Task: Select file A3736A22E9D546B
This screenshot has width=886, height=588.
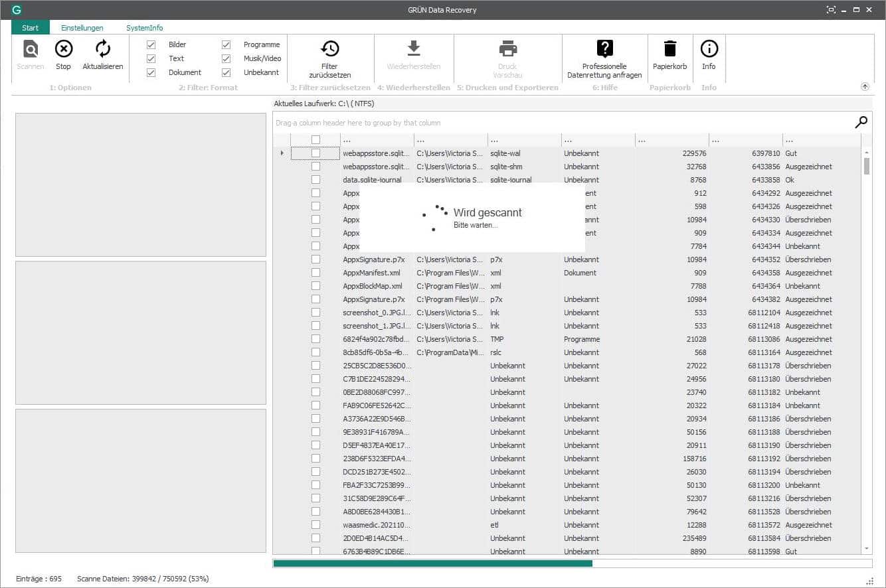Action: 377,419
